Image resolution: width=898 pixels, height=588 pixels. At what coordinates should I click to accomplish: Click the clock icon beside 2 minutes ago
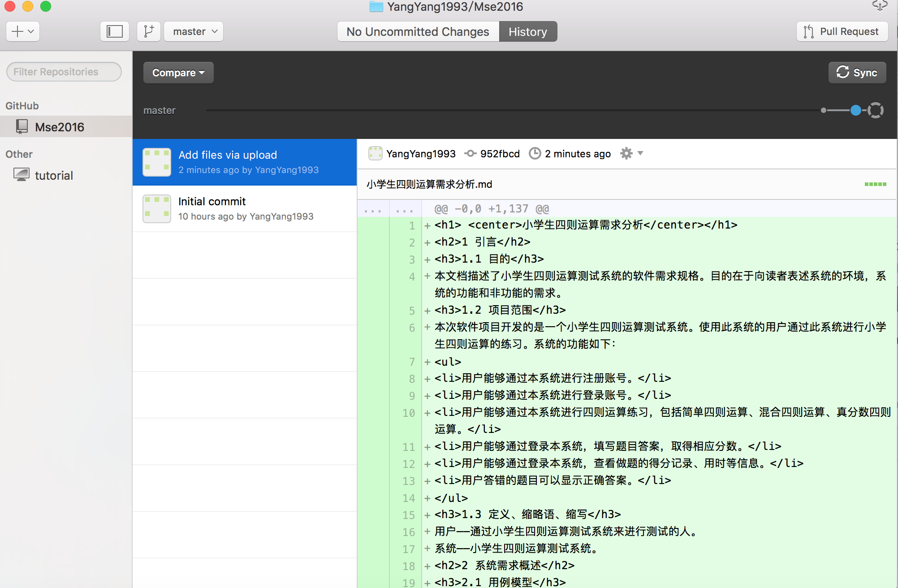(535, 154)
